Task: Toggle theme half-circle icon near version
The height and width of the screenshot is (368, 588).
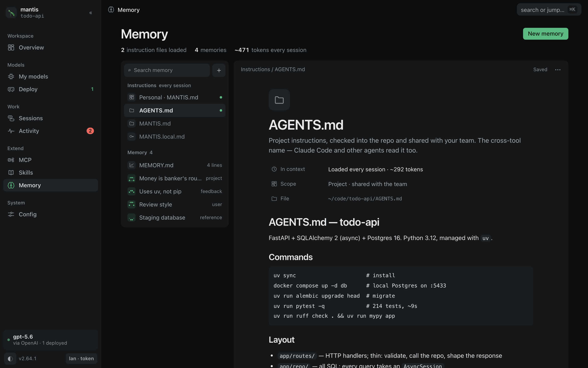Action: click(x=10, y=359)
